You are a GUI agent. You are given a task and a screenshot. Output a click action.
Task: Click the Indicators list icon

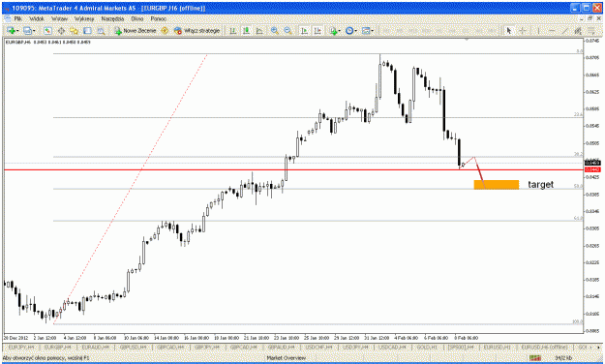pyautogui.click(x=333, y=30)
